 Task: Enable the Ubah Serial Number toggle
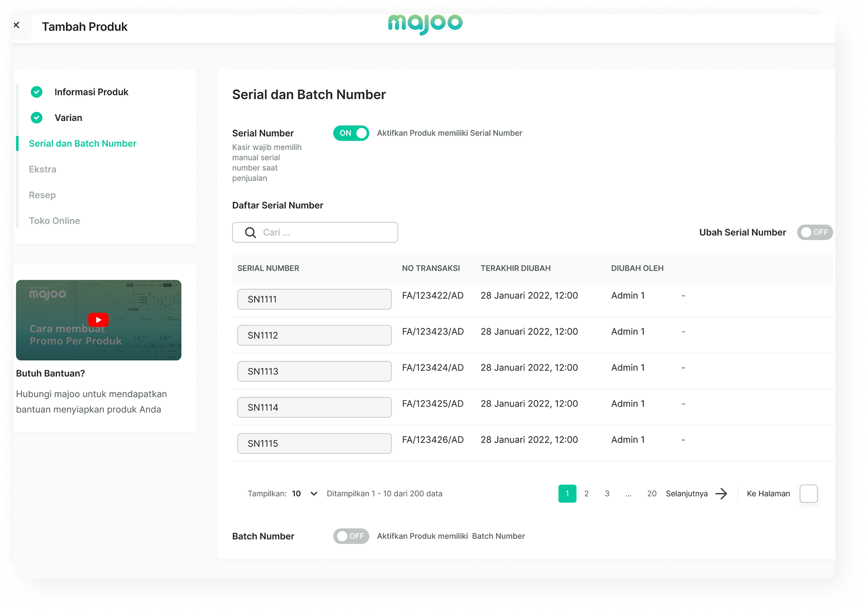coord(815,232)
